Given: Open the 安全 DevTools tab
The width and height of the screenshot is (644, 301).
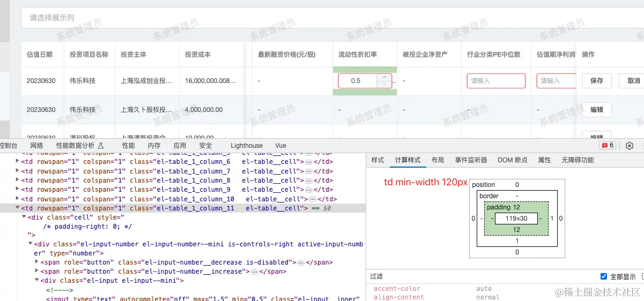Looking at the screenshot, I should (x=206, y=146).
